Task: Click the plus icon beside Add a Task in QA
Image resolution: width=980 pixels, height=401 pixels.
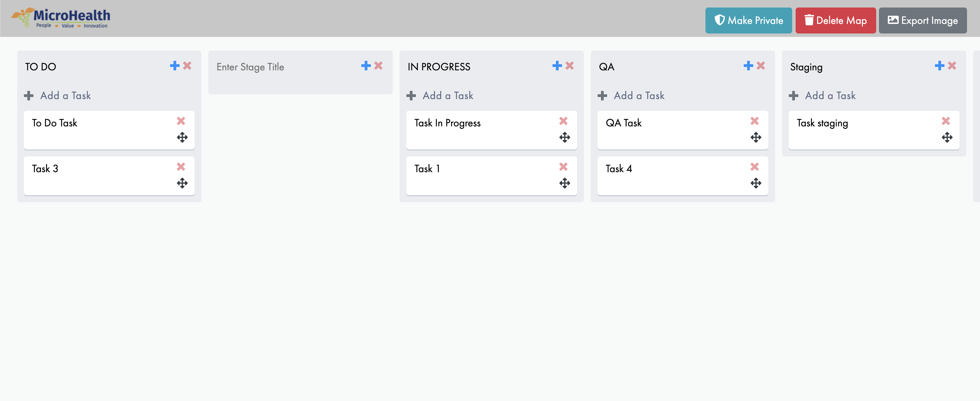Action: pos(602,96)
